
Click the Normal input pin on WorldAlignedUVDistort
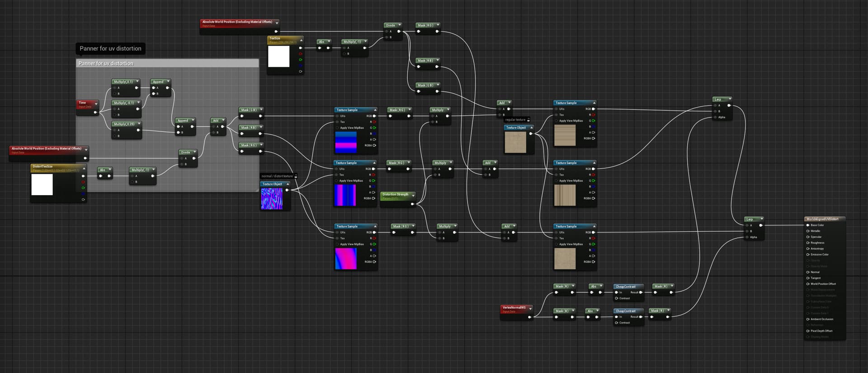point(808,272)
